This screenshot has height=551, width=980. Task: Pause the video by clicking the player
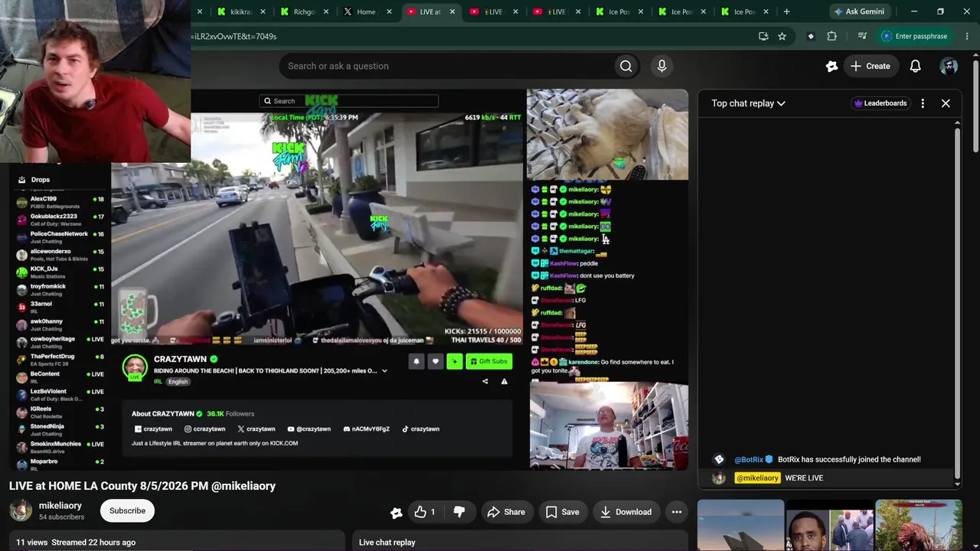pyautogui.click(x=349, y=279)
